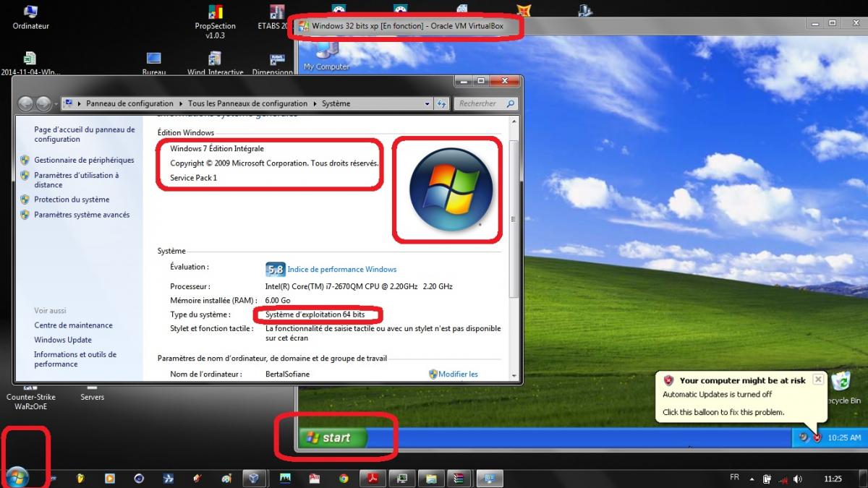Open 'Gestionnaire de périphériques' link

click(x=84, y=160)
